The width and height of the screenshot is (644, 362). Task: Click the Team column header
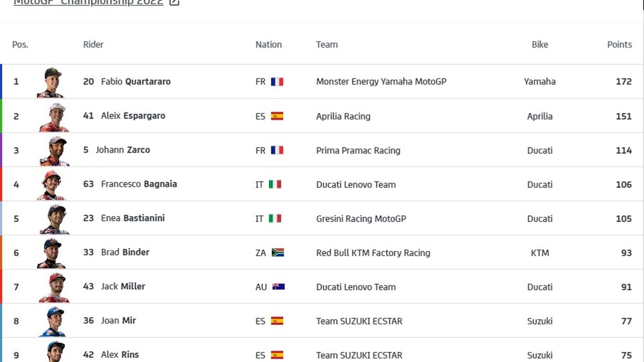tap(327, 45)
